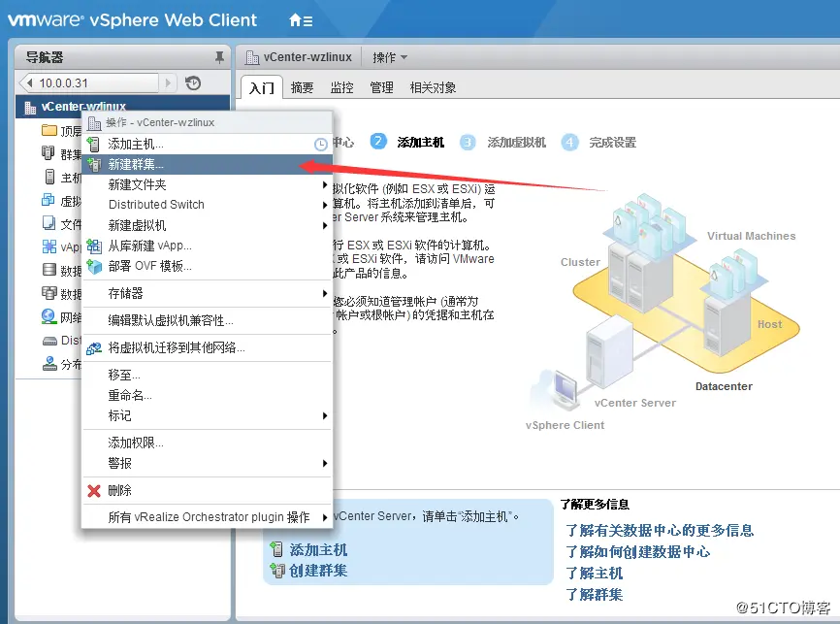840x624 pixels.
Task: Open the 了解如何创建数据中心 link
Action: point(639,551)
